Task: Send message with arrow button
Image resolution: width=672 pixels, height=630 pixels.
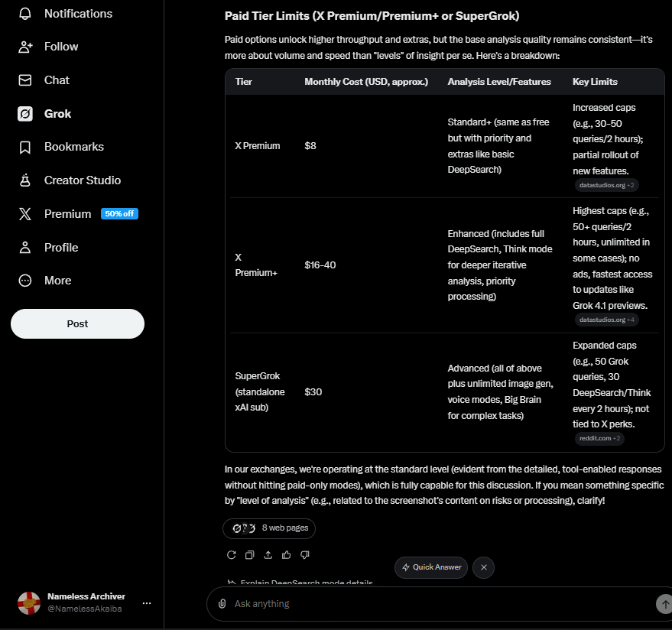Action: pos(664,604)
